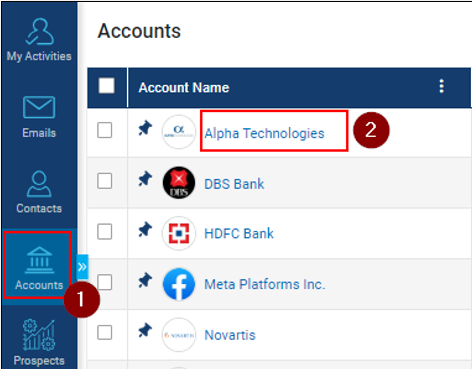472x369 pixels.
Task: Open the Prospects sidebar section
Action: tap(39, 343)
